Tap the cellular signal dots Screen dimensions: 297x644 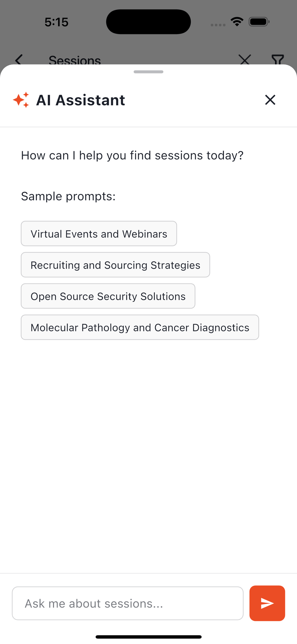tap(218, 25)
